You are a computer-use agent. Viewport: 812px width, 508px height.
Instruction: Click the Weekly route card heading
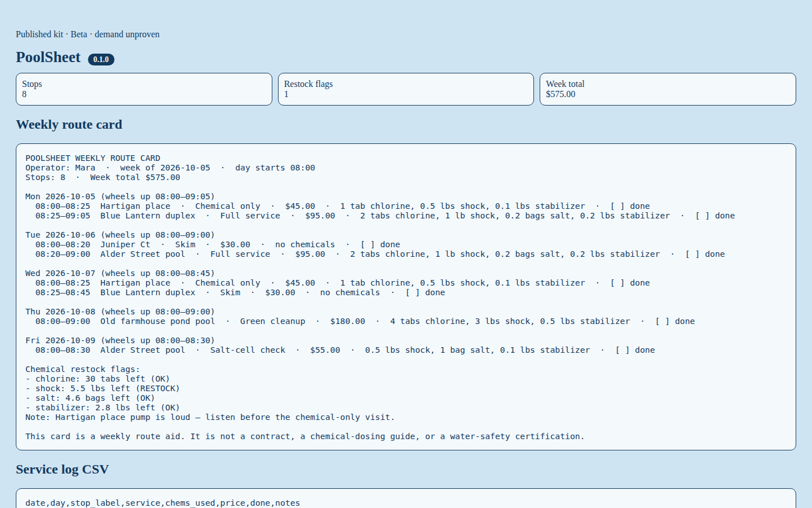click(x=69, y=125)
